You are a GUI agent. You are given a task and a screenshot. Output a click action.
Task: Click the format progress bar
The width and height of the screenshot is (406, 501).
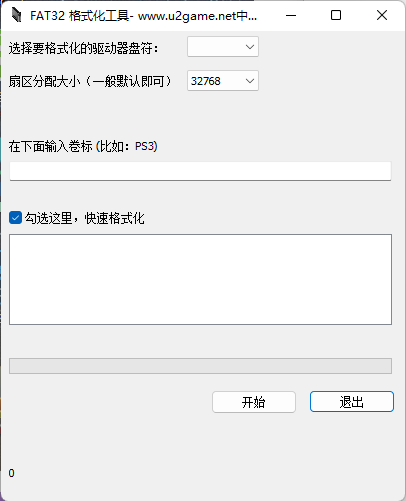tap(200, 366)
